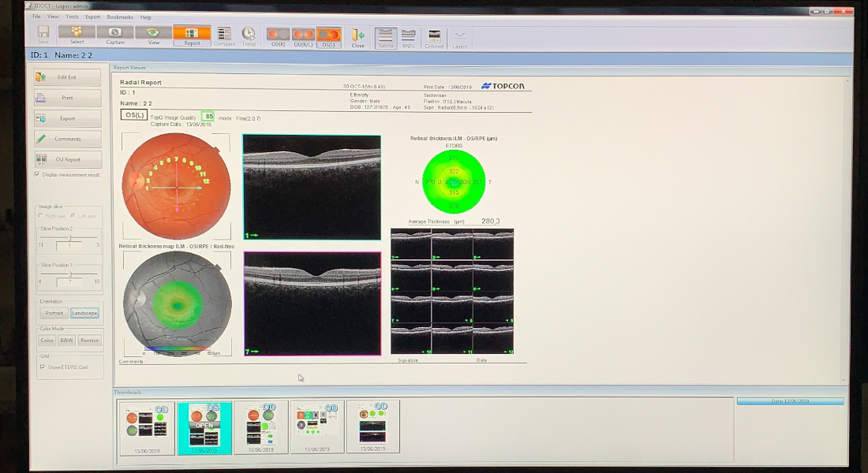Open the fifth thumbnail with OD badge
The image size is (868, 473).
click(372, 426)
